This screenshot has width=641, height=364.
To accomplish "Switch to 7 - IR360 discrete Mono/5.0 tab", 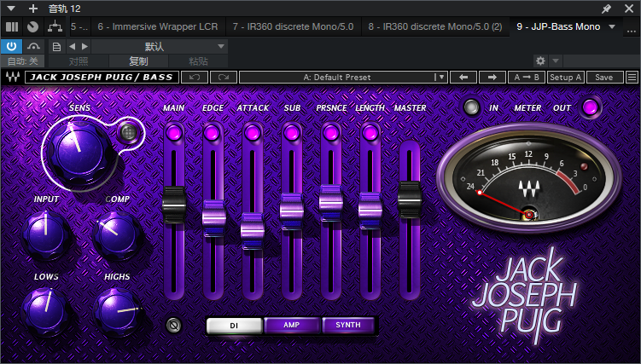I will click(293, 27).
